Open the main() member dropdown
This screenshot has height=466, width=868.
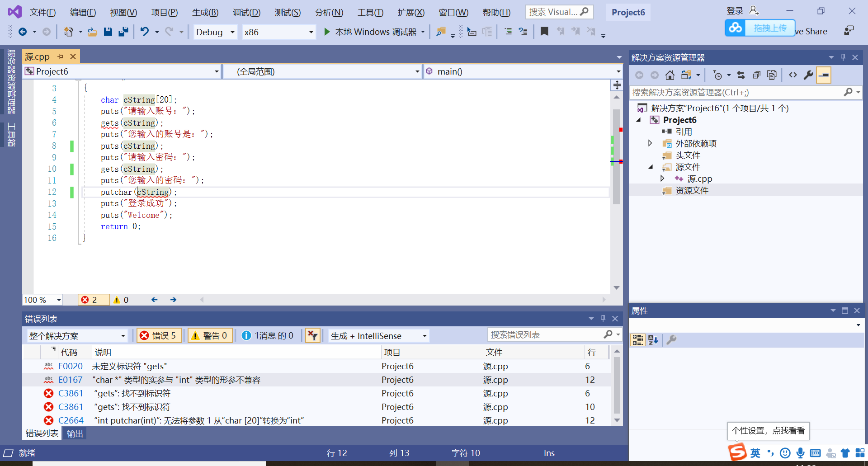click(x=523, y=71)
